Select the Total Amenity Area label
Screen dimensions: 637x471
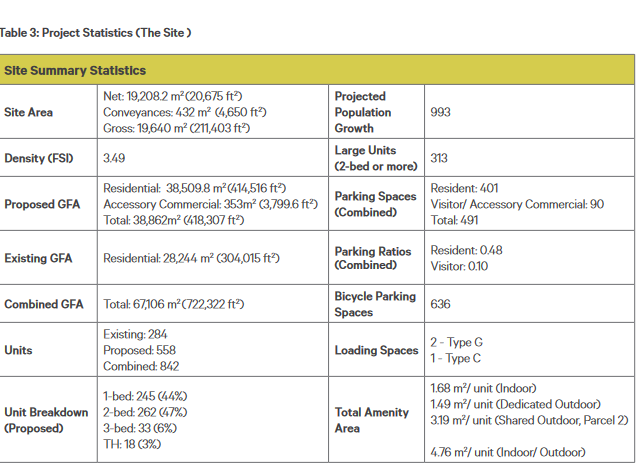tap(372, 420)
